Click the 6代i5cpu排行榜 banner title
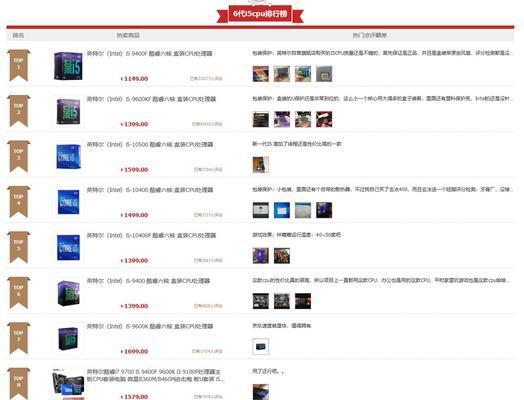524x400 pixels. [260, 14]
